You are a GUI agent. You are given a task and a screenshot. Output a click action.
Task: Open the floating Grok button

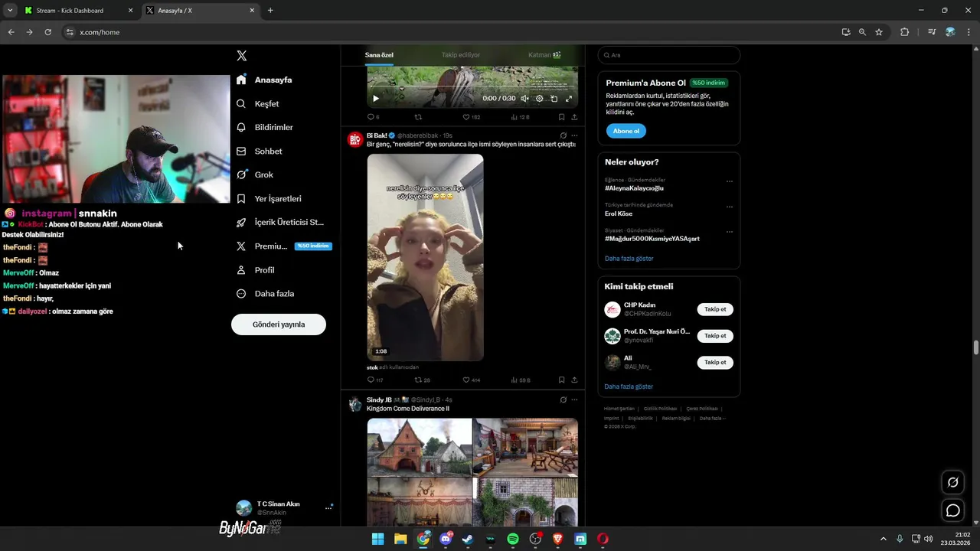(953, 482)
